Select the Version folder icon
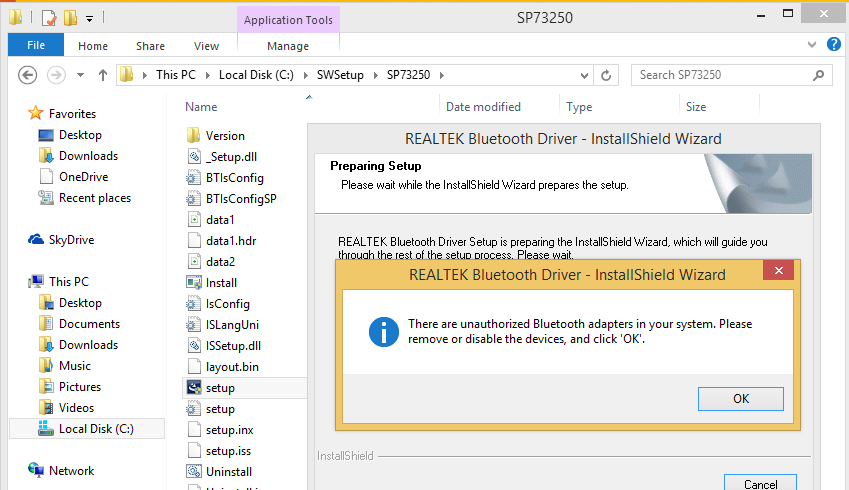This screenshot has width=849, height=490. 193,135
